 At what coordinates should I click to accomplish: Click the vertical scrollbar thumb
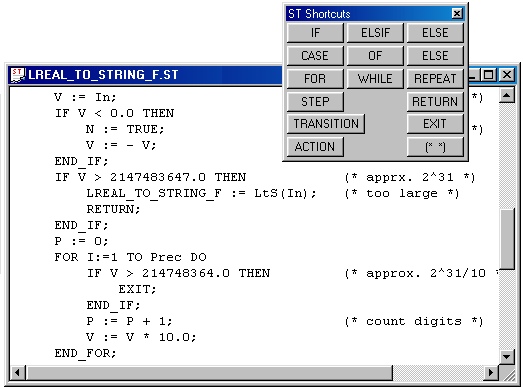point(507,238)
